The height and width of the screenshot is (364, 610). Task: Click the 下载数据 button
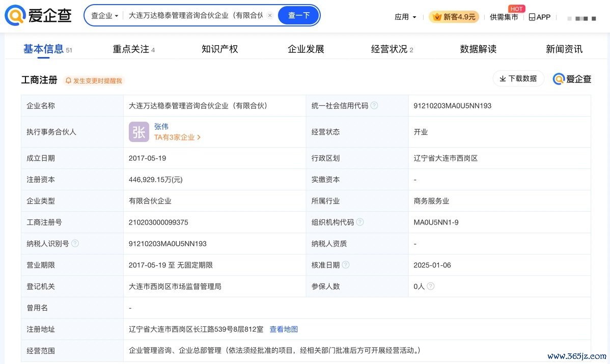coord(518,78)
